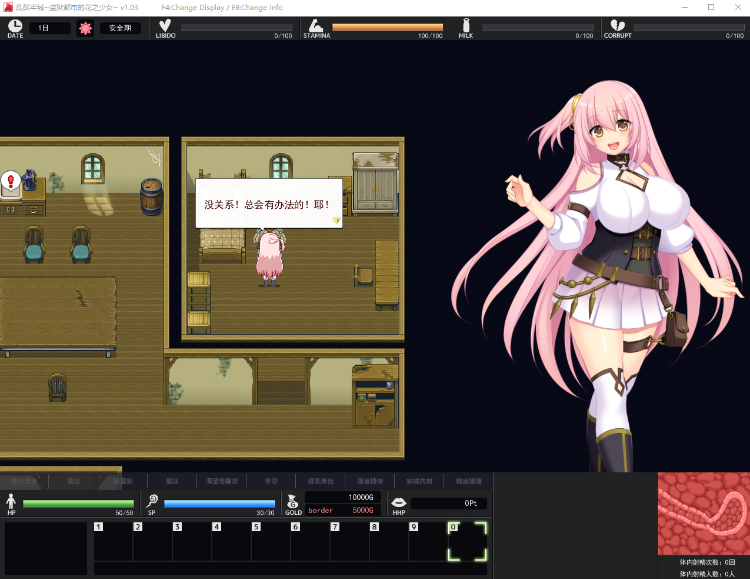Viewport: 750px width, 579px height.
Task: Click the '怀孕' status tab
Action: [271, 481]
